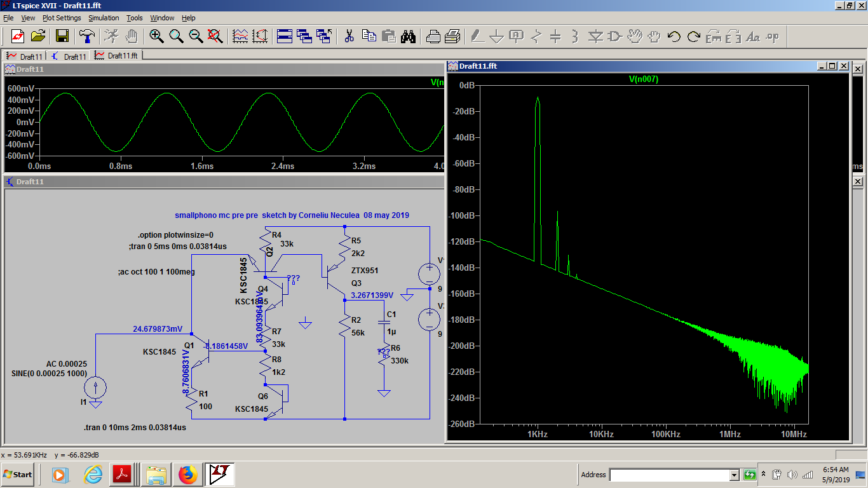The height and width of the screenshot is (488, 868).
Task: Open Firefox from the taskbar
Action: [x=187, y=475]
